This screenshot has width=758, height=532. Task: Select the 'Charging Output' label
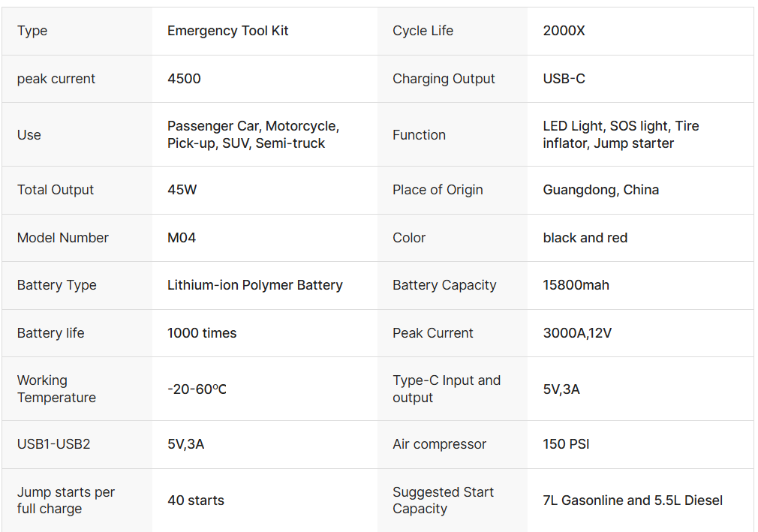pyautogui.click(x=444, y=79)
